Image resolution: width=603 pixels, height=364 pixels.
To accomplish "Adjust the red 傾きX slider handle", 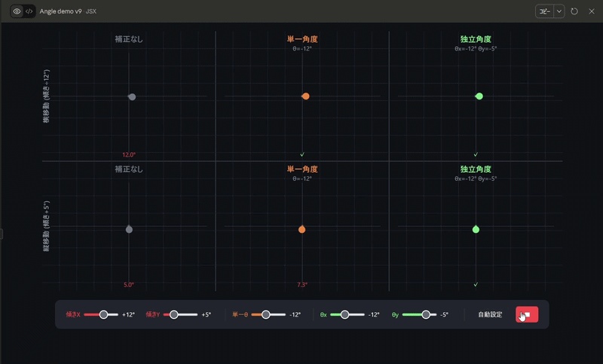I will tap(103, 314).
